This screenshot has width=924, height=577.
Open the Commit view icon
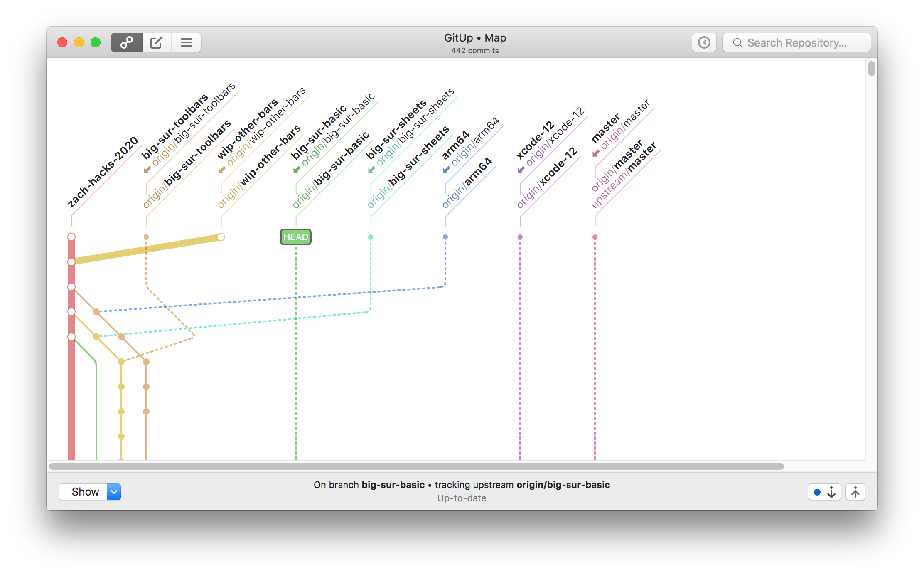point(157,42)
